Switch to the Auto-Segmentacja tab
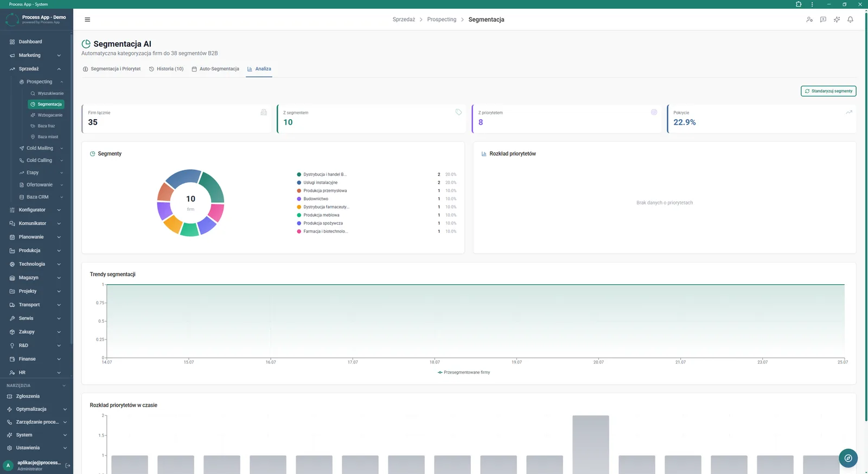868x474 pixels. (215, 69)
